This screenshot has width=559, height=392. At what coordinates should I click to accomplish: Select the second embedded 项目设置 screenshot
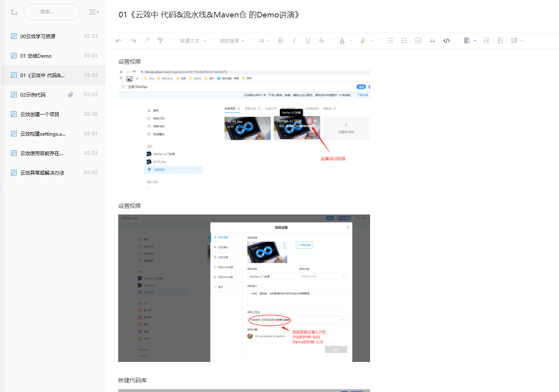244,288
